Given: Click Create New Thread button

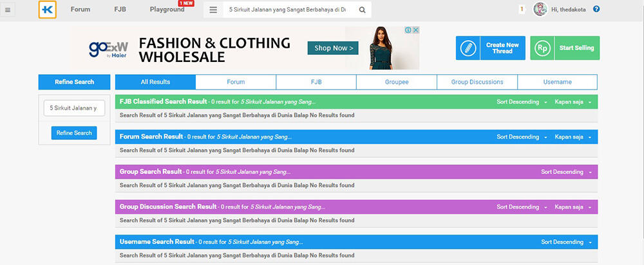Looking at the screenshot, I should pyautogui.click(x=490, y=48).
